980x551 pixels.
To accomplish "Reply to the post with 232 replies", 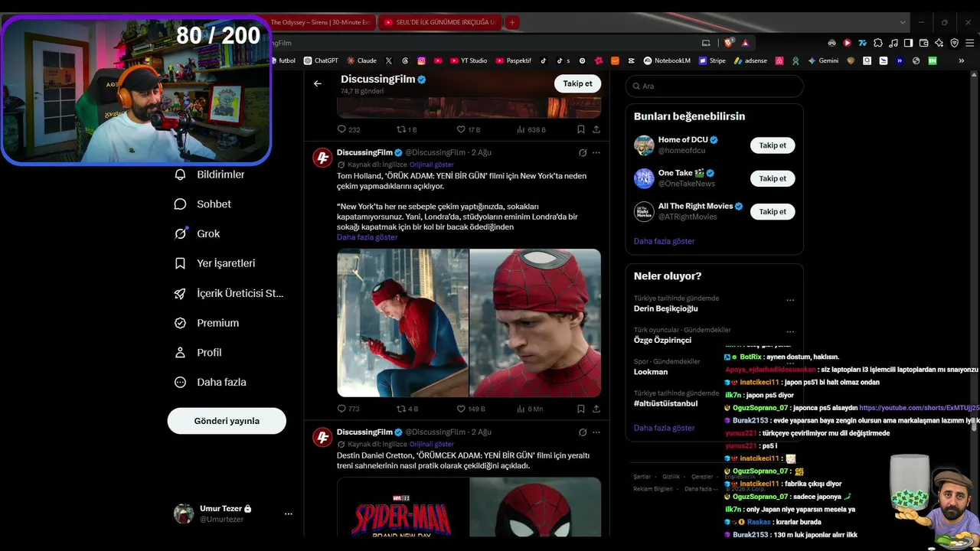I will (x=348, y=129).
